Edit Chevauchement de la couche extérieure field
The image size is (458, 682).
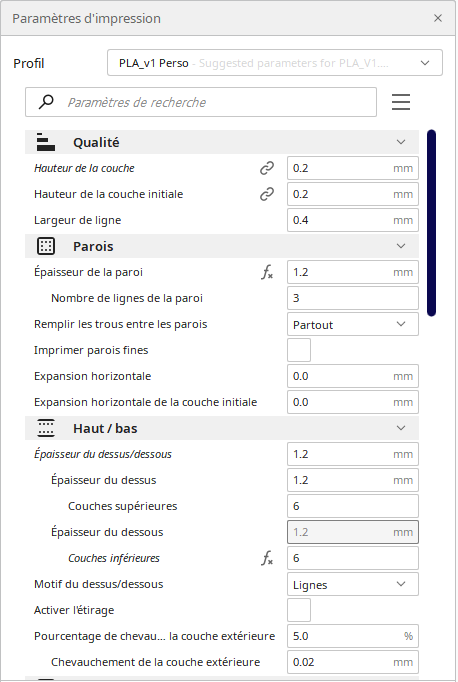tap(353, 662)
